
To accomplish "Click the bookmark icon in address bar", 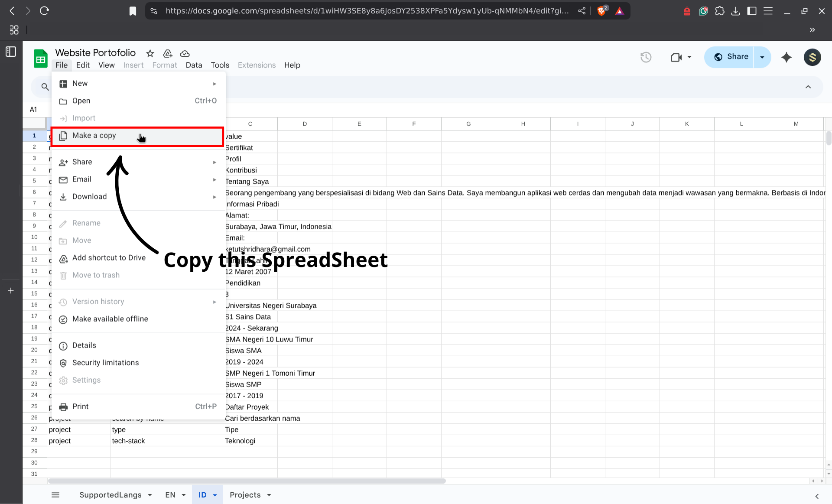I will point(133,11).
